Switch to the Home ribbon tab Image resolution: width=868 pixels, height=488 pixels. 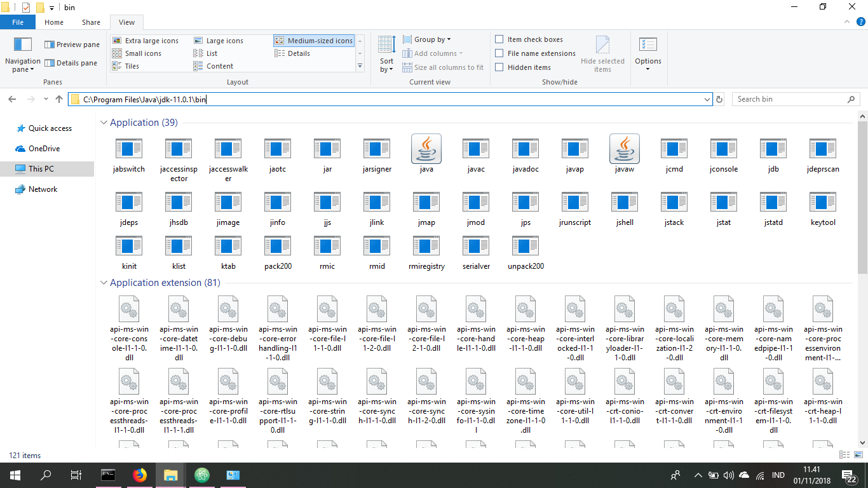tap(54, 22)
